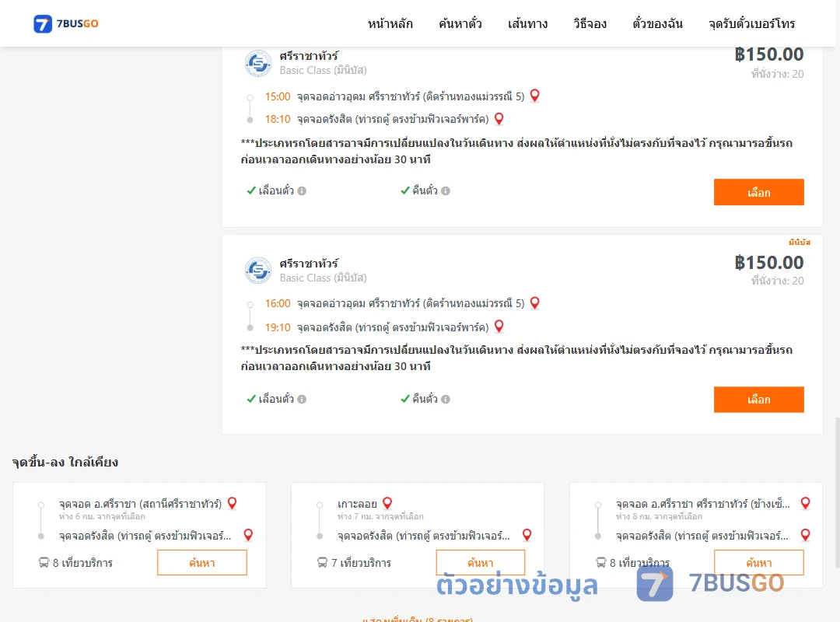This screenshot has height=622, width=840.
Task: Click ค้นหา in the 6 กม. nearby card
Action: (x=202, y=563)
